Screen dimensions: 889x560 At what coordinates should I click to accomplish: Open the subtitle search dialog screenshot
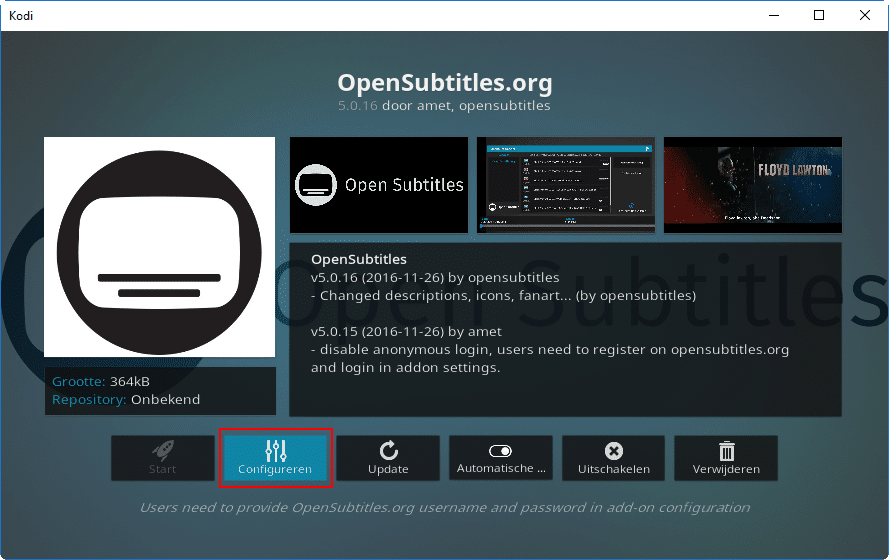[x=566, y=185]
